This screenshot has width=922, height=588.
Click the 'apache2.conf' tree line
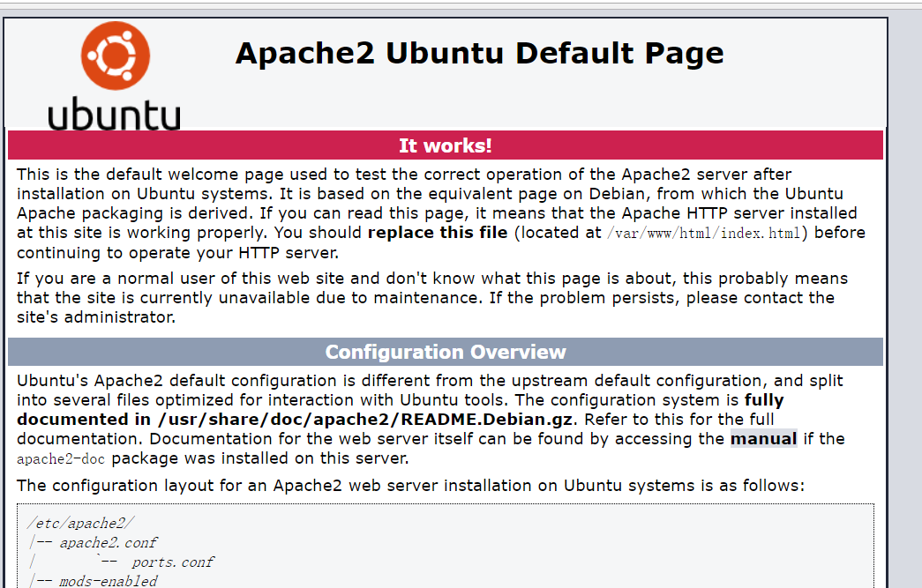tap(94, 542)
